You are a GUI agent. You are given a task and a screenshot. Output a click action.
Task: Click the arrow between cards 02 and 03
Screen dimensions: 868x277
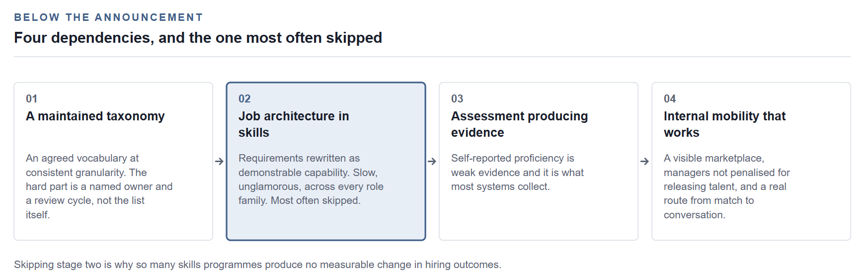coord(432,161)
